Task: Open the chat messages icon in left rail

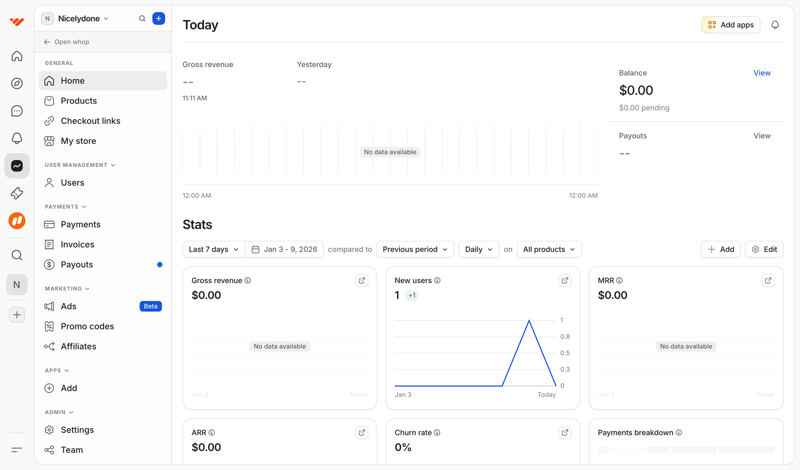Action: tap(17, 111)
